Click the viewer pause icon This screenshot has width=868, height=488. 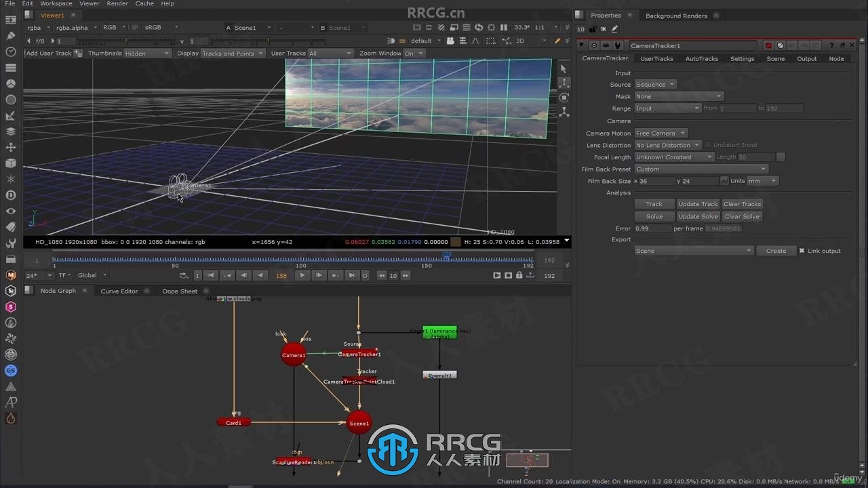coord(503,28)
